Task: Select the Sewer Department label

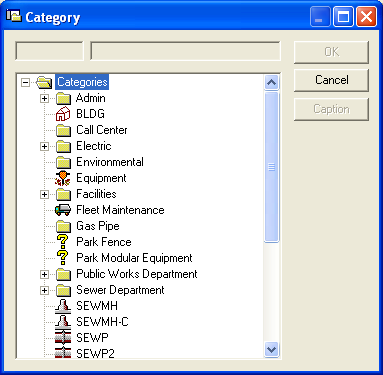Action: pos(120,290)
